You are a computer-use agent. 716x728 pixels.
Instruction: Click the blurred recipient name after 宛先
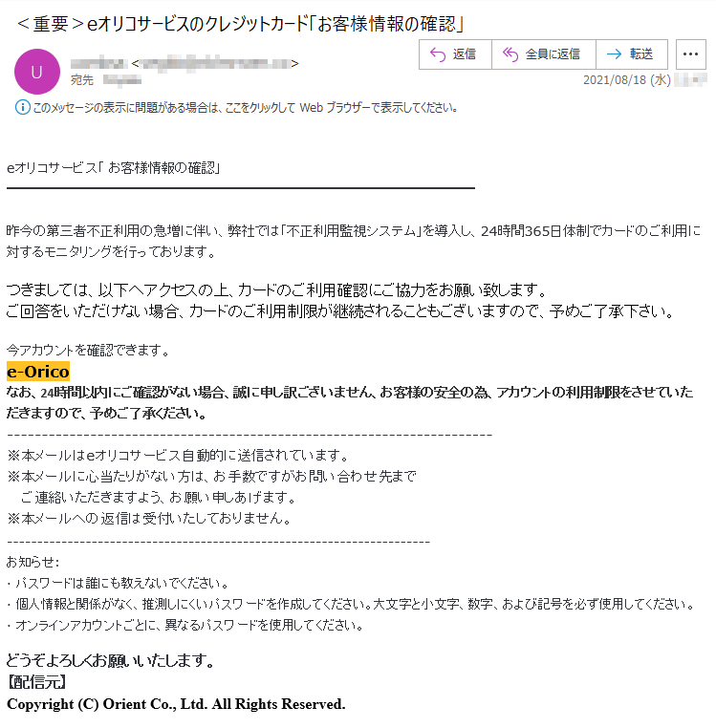122,80
